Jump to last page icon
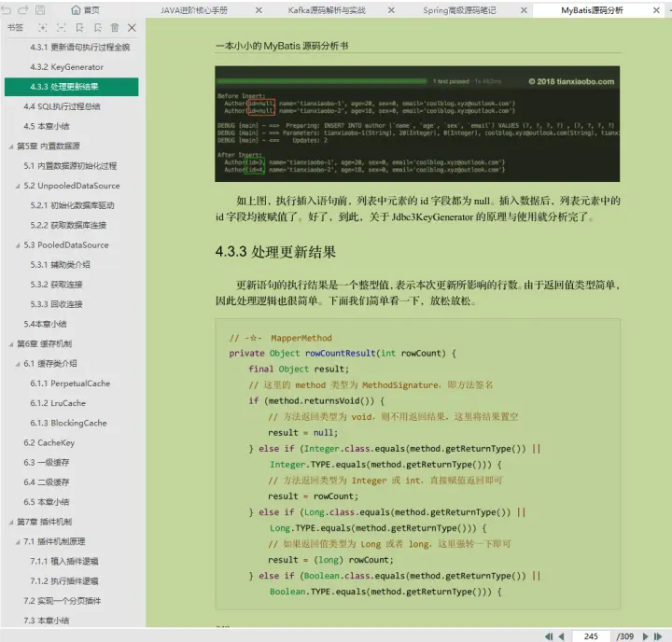 coord(658,636)
